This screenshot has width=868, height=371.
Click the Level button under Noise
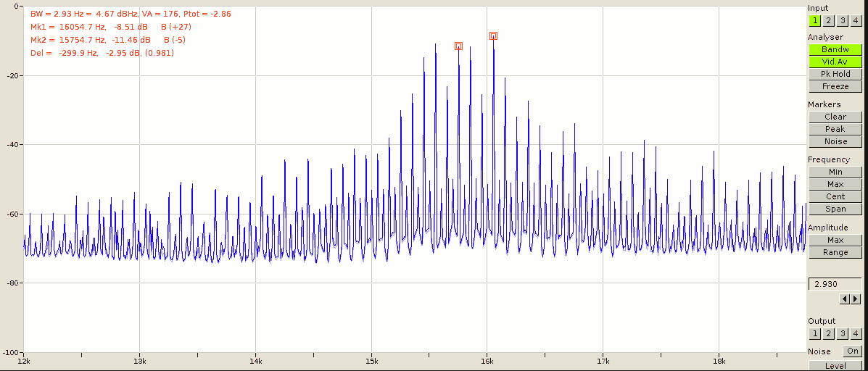(835, 365)
